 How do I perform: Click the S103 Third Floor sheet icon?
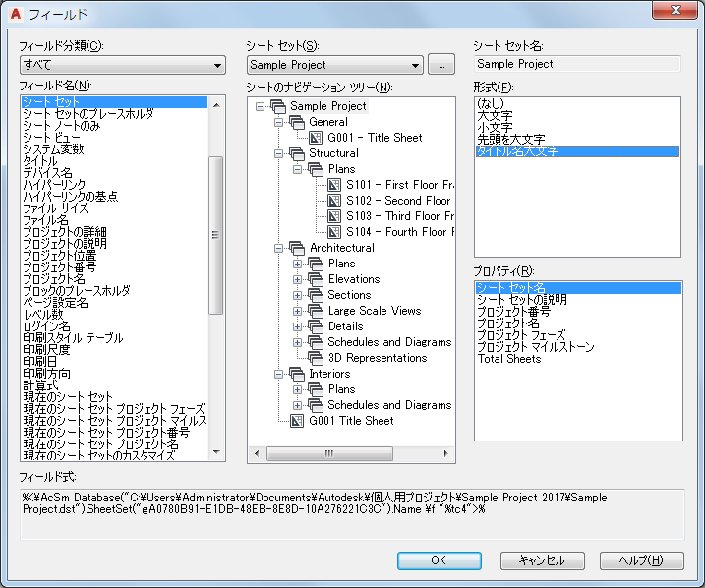click(x=334, y=216)
